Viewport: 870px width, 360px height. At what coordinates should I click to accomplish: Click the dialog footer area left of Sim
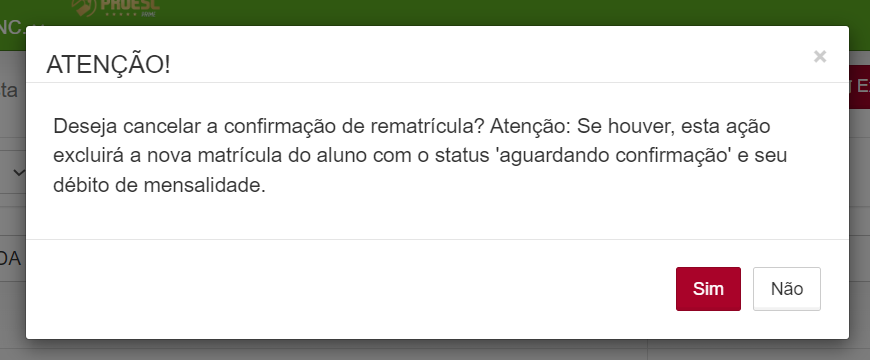pos(351,288)
